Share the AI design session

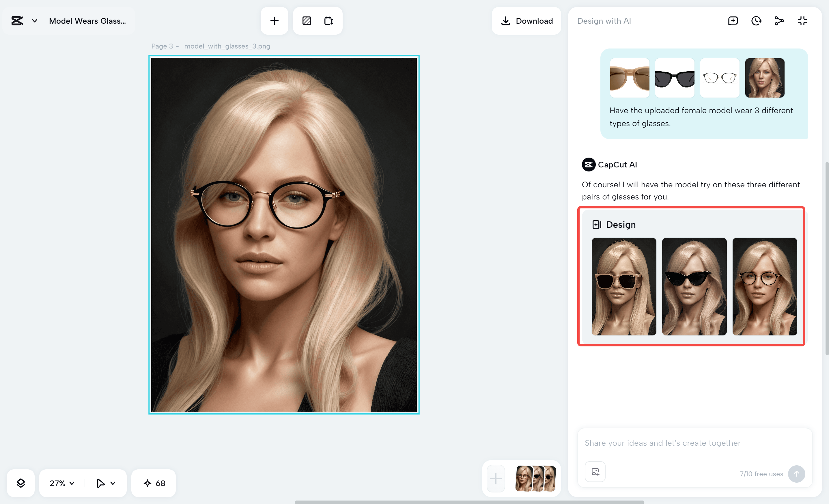coord(779,20)
